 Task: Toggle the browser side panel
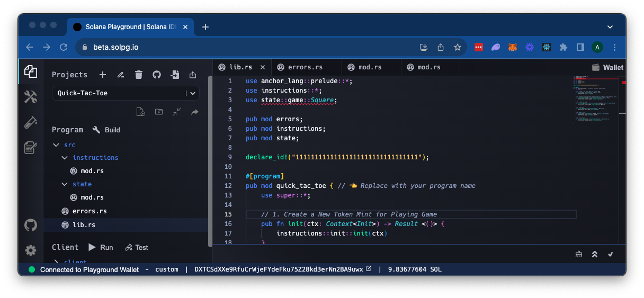tap(580, 47)
